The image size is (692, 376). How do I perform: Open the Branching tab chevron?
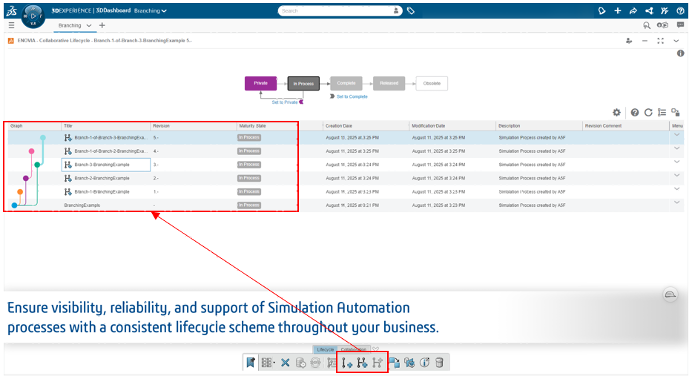coord(89,26)
